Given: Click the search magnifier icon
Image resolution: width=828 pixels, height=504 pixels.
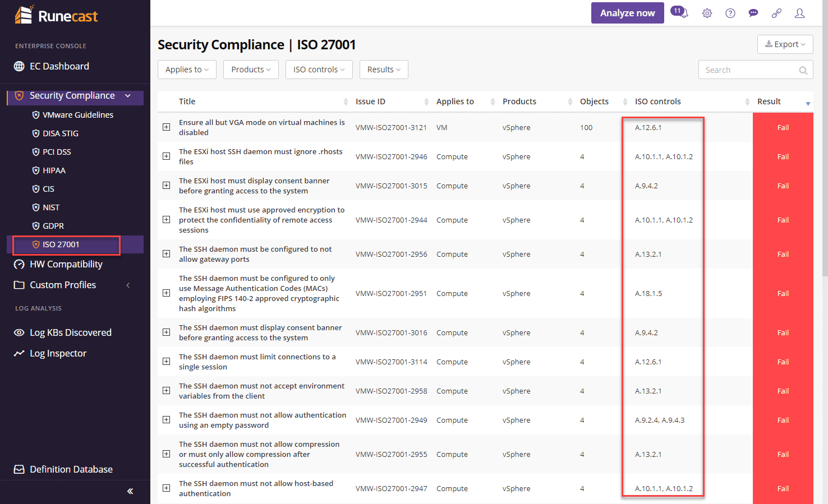Looking at the screenshot, I should (x=803, y=70).
